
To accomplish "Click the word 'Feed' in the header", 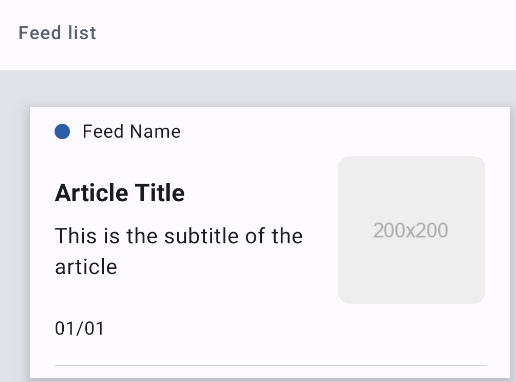I will click(40, 33).
